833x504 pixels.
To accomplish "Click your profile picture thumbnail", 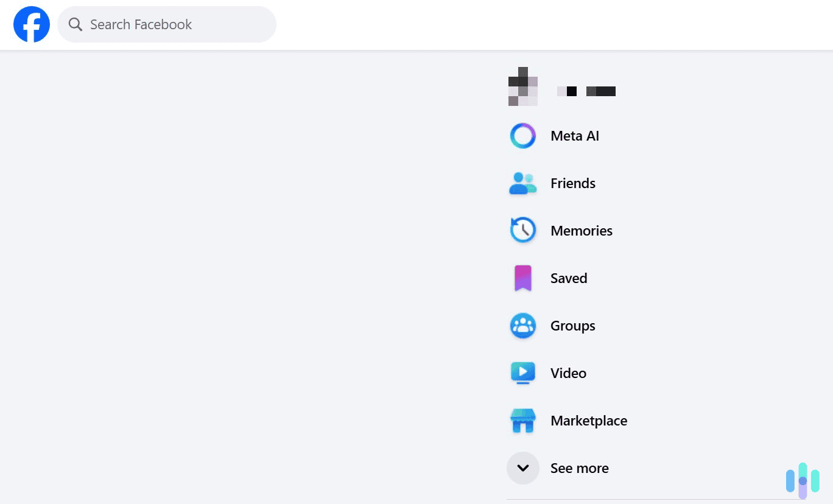I will pyautogui.click(x=522, y=86).
